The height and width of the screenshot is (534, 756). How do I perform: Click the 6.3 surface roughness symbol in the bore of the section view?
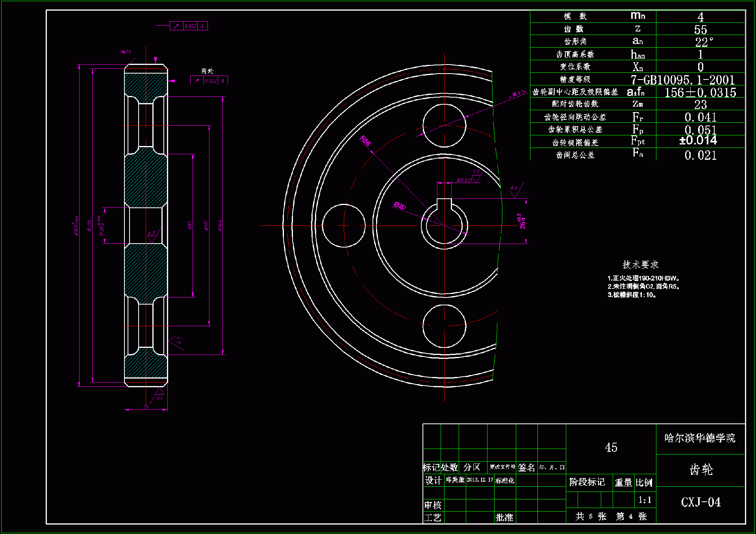pos(152,235)
